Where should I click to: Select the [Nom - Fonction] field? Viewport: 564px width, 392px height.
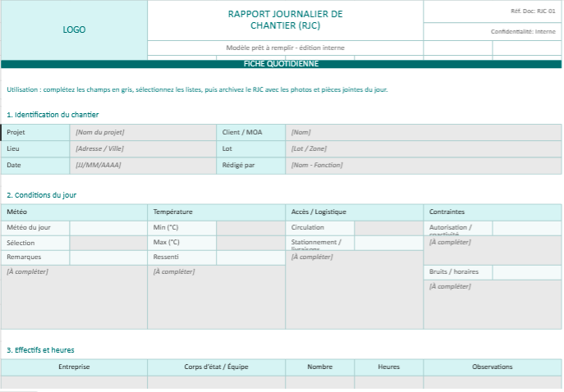[x=423, y=166]
